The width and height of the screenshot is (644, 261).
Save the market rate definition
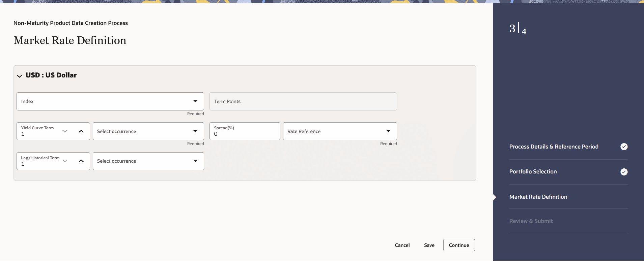(x=429, y=245)
